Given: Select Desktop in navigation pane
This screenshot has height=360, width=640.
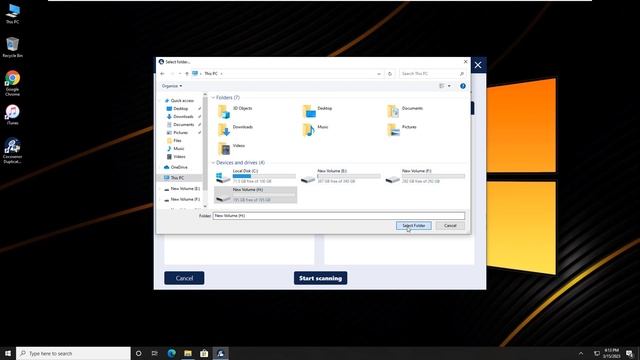Looking at the screenshot, I should coord(178,109).
